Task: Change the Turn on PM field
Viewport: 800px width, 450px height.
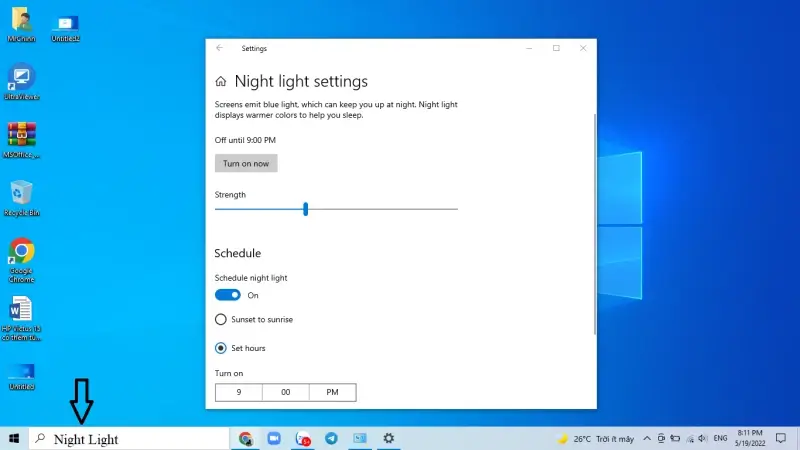Action: (332, 392)
